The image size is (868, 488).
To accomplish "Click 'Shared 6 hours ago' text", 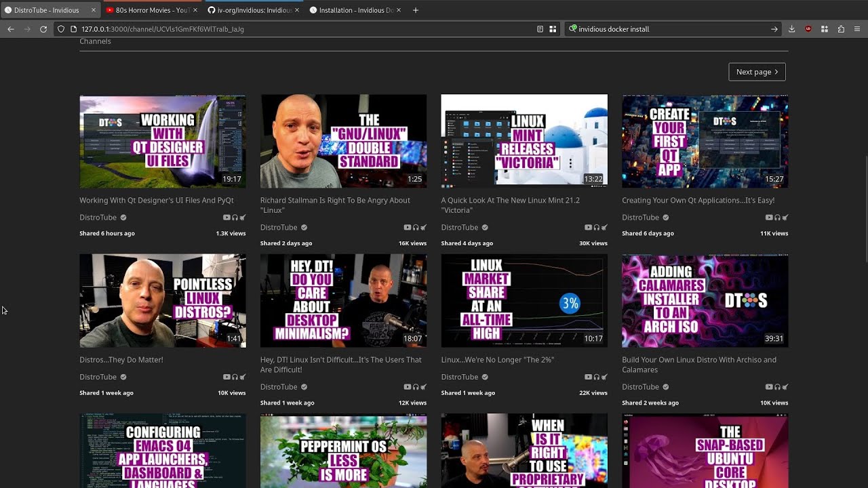I will [107, 233].
